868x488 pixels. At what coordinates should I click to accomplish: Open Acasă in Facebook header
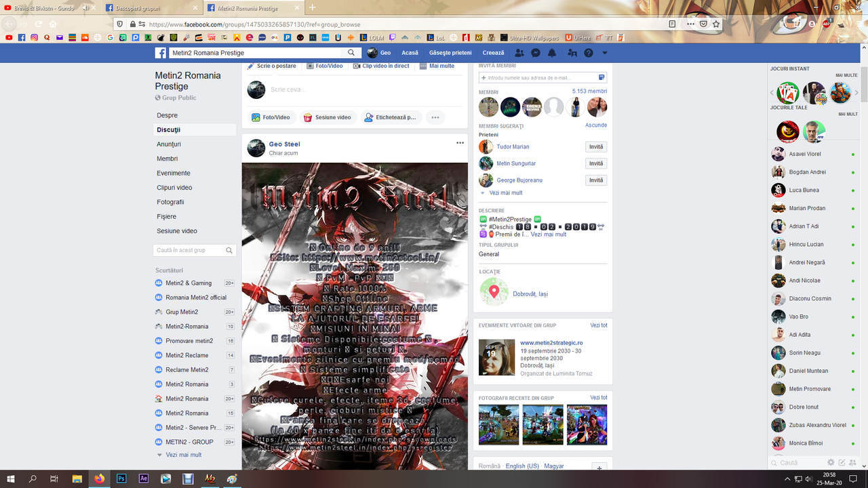[410, 53]
